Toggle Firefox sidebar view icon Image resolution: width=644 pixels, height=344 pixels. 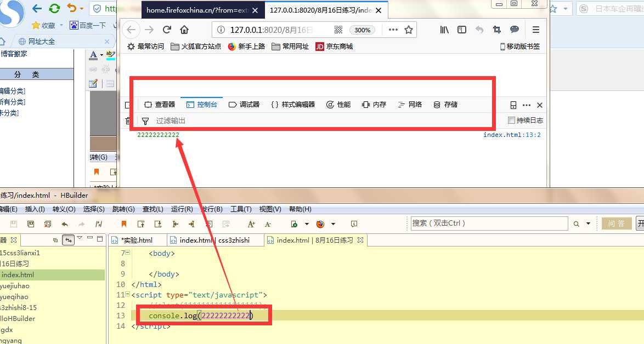(462, 30)
